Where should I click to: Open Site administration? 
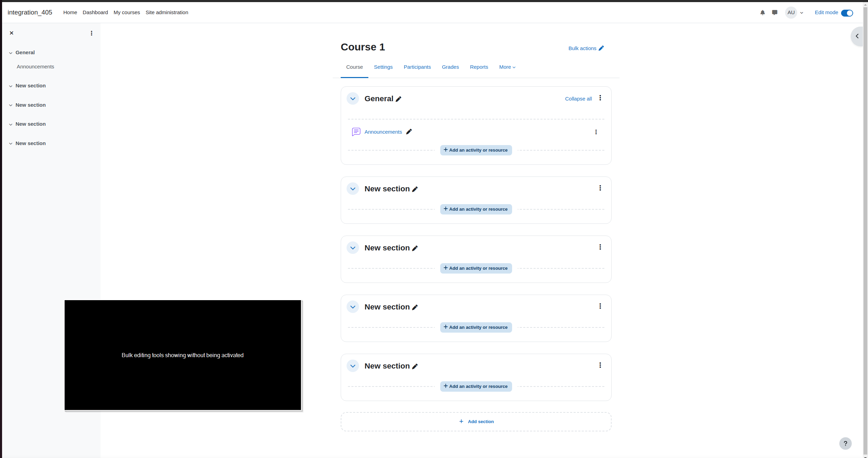point(167,12)
